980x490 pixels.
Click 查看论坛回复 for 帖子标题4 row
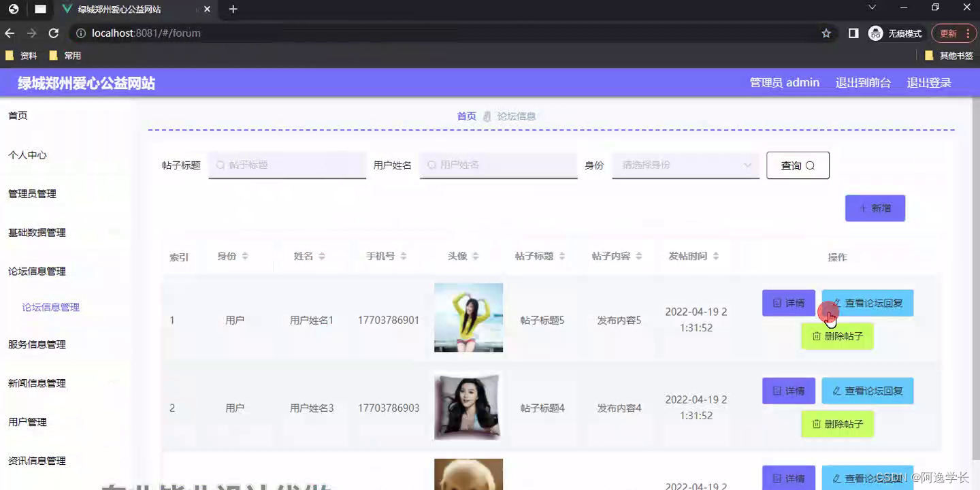pyautogui.click(x=868, y=391)
